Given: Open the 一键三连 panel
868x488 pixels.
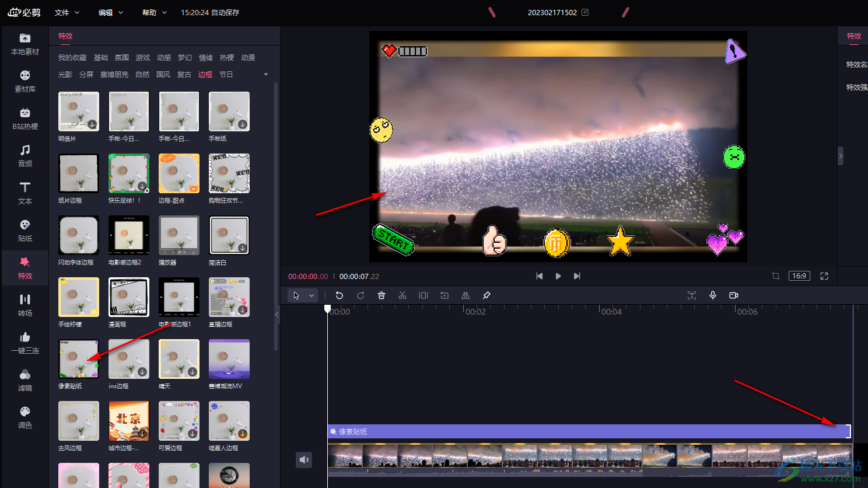Looking at the screenshot, I should click(x=25, y=343).
